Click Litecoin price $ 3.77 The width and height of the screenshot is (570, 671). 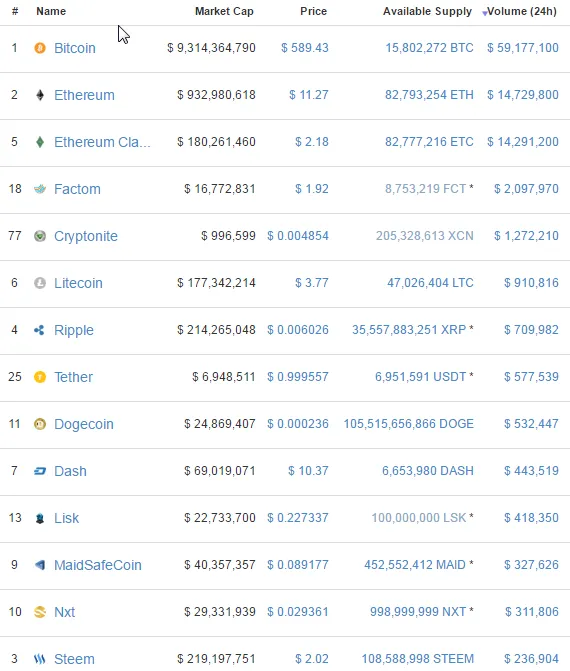312,283
